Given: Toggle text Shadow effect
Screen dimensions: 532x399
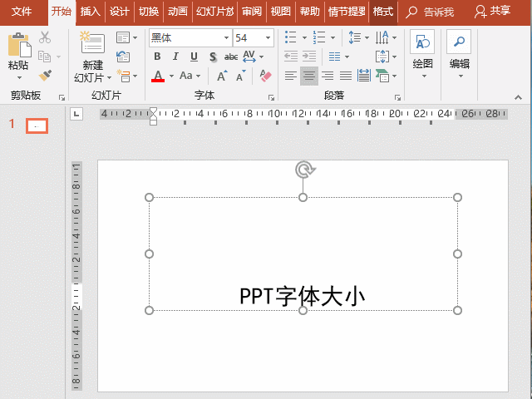Looking at the screenshot, I should click(213, 57).
